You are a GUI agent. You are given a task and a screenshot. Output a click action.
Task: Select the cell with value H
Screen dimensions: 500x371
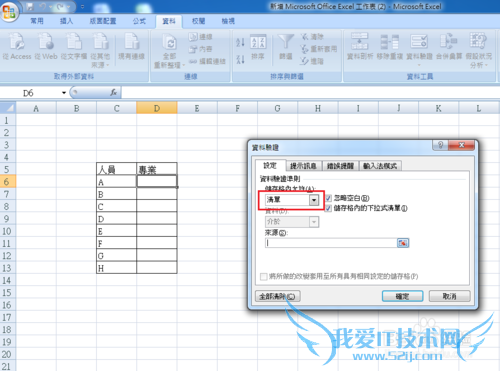coord(116,268)
